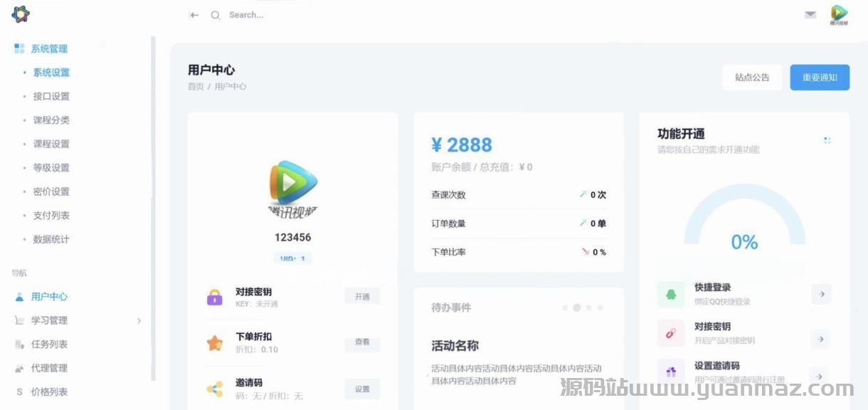Screen dimensions: 868x410
Task: Open 任务列表 from the navigation
Action: (49, 345)
